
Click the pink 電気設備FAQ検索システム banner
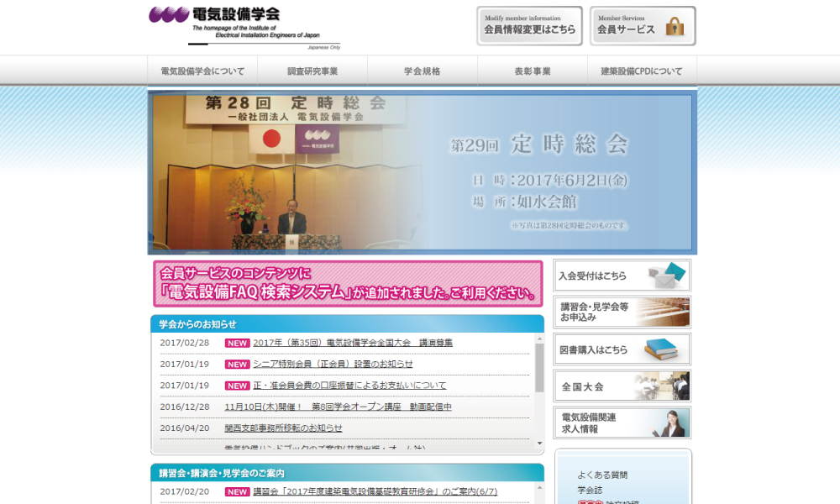point(348,284)
